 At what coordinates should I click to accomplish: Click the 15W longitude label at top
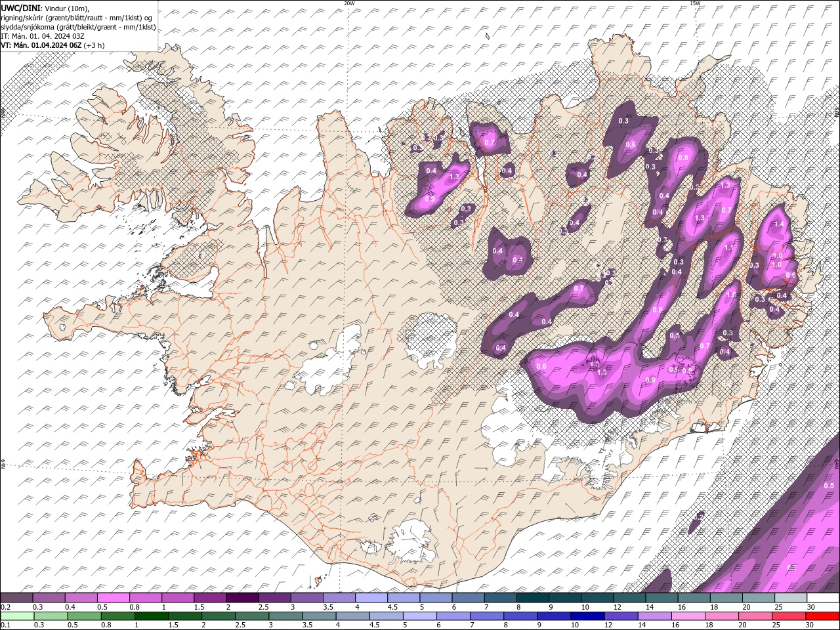coord(695,3)
